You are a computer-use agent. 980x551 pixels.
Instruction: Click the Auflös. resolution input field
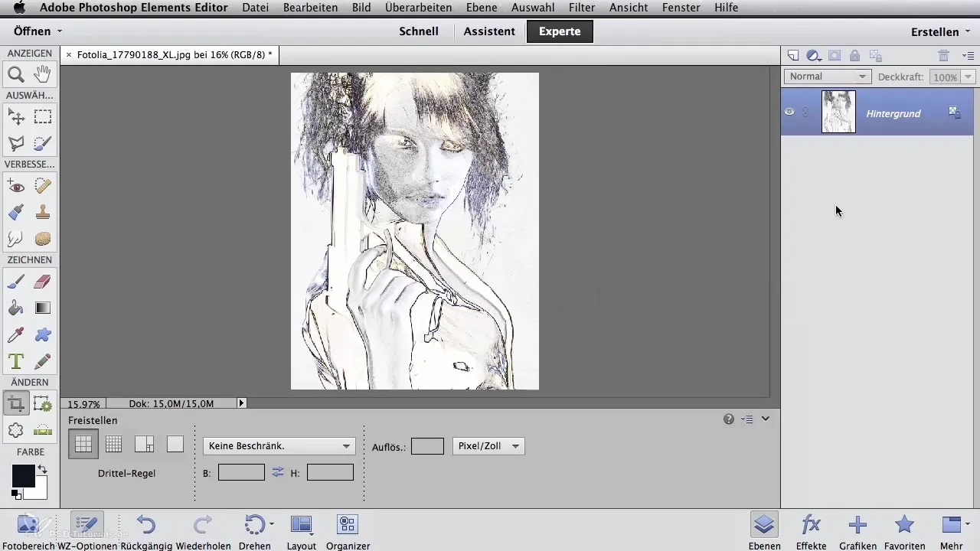pos(427,446)
